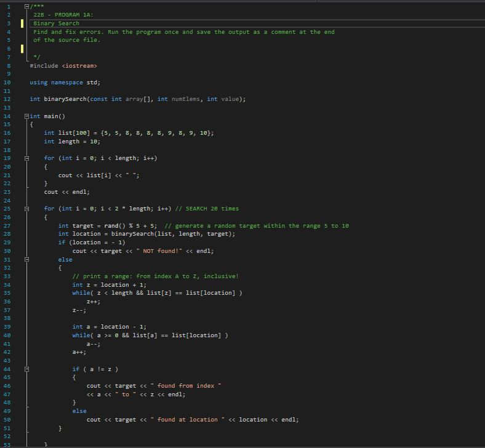The image size is (485, 448).
Task: Click the 'z++;' statement
Action: click(x=94, y=302)
